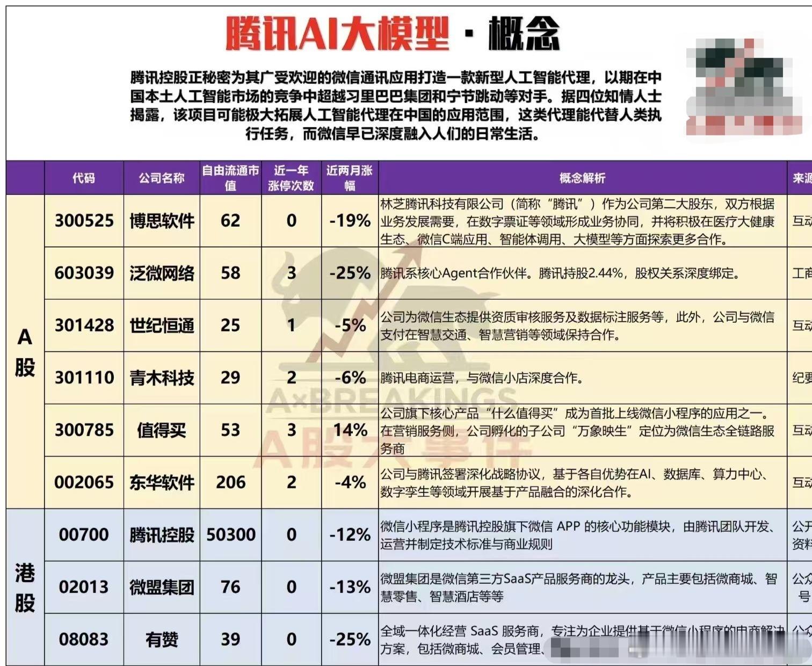
Task: Select 腾讯控股's -12% two-month change
Action: (350, 535)
